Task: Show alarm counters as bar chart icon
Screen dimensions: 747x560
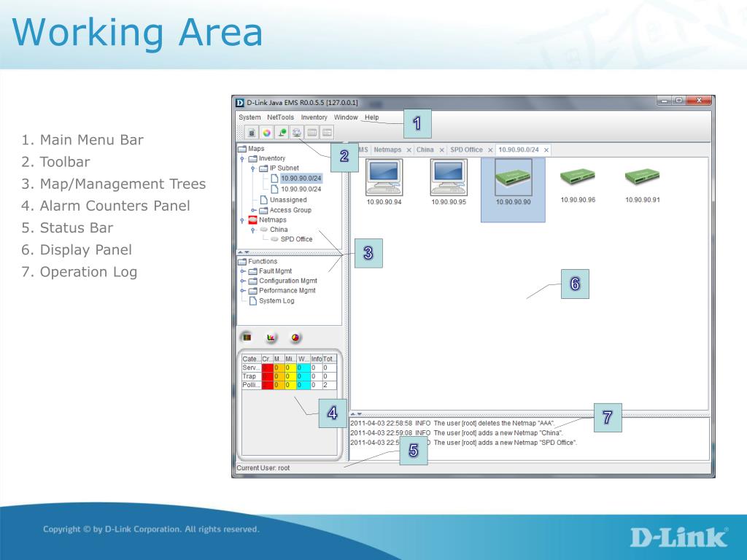Action: click(271, 338)
